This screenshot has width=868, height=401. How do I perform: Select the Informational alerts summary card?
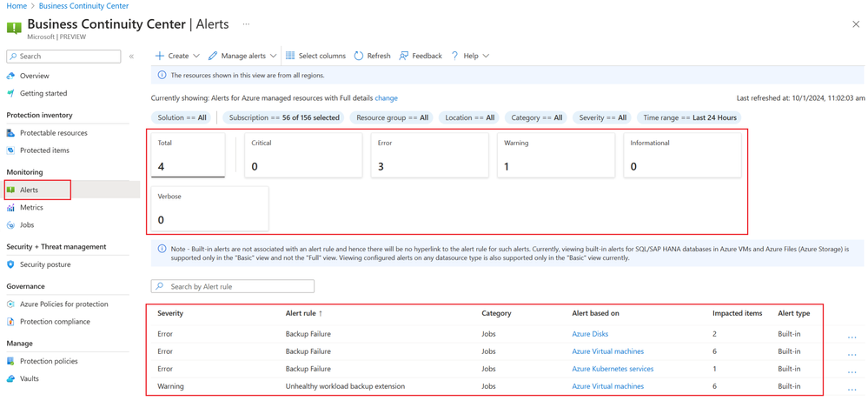coord(682,155)
